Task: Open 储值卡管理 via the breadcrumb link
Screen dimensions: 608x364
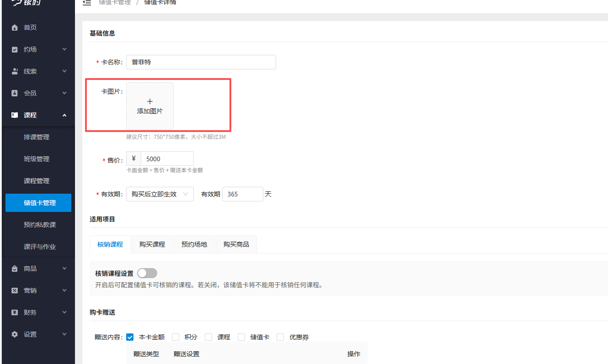Action: pos(115,2)
